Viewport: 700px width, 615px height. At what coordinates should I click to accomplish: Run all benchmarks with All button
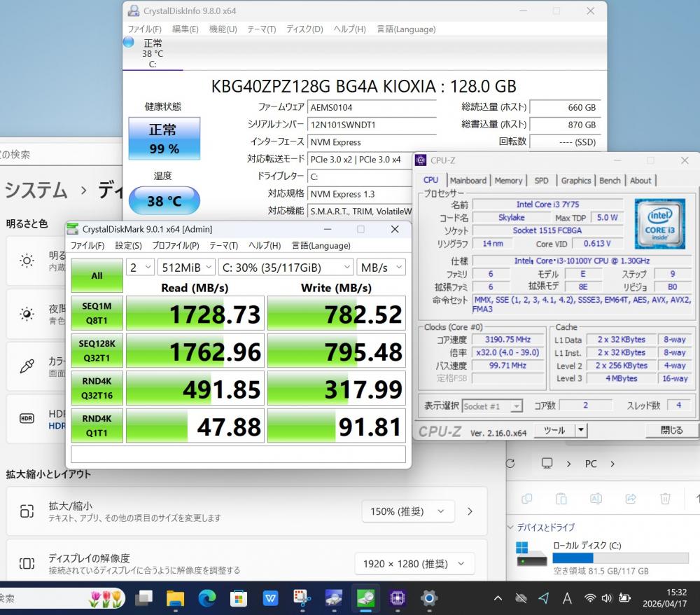97,276
